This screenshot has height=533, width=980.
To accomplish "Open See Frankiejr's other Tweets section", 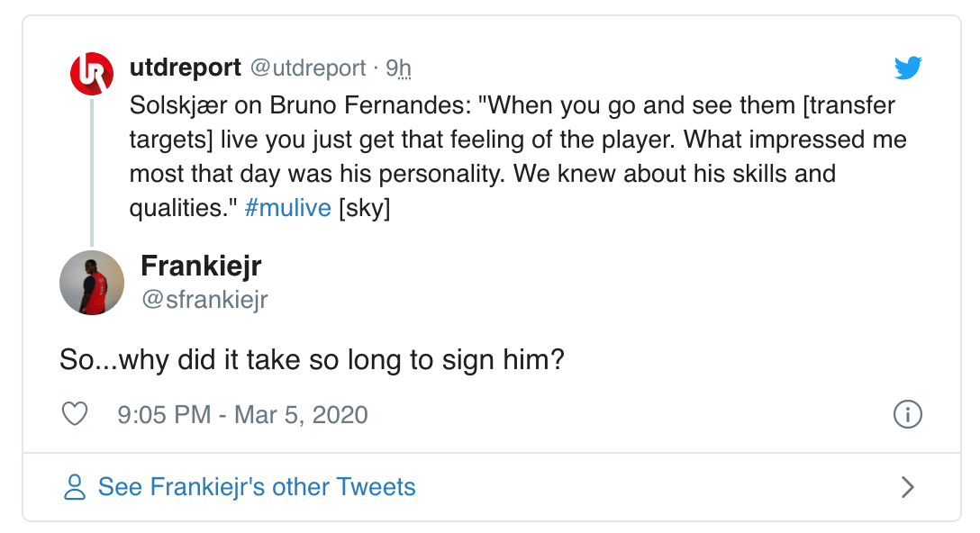I will click(x=259, y=486).
